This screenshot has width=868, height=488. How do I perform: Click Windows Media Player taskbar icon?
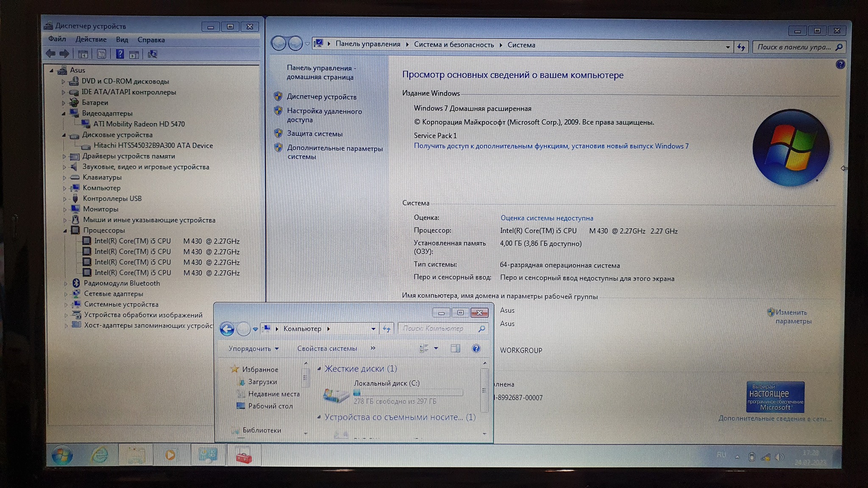pos(170,455)
